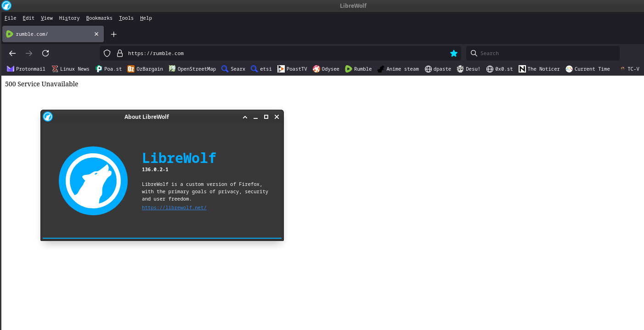Image resolution: width=644 pixels, height=330 pixels.
Task: Open the Protonmail bookmark
Action: [26, 69]
